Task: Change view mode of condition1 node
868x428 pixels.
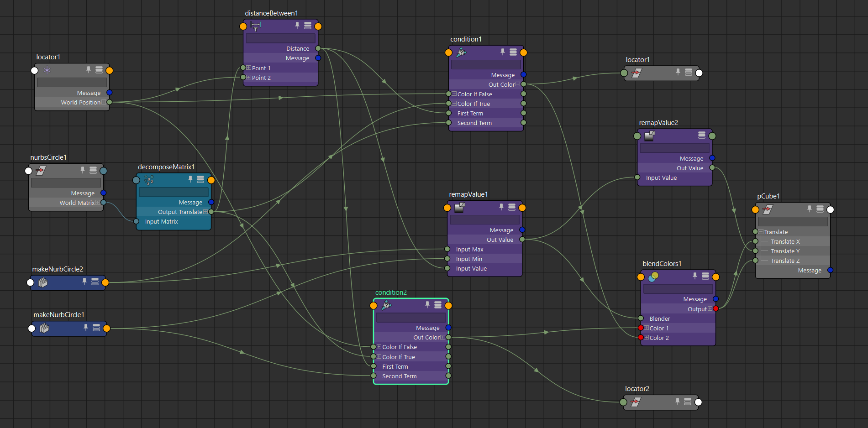Action: point(513,52)
